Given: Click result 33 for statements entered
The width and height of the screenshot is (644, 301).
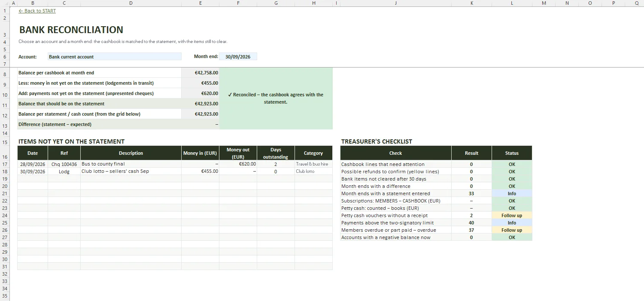Looking at the screenshot, I should pos(471,193).
